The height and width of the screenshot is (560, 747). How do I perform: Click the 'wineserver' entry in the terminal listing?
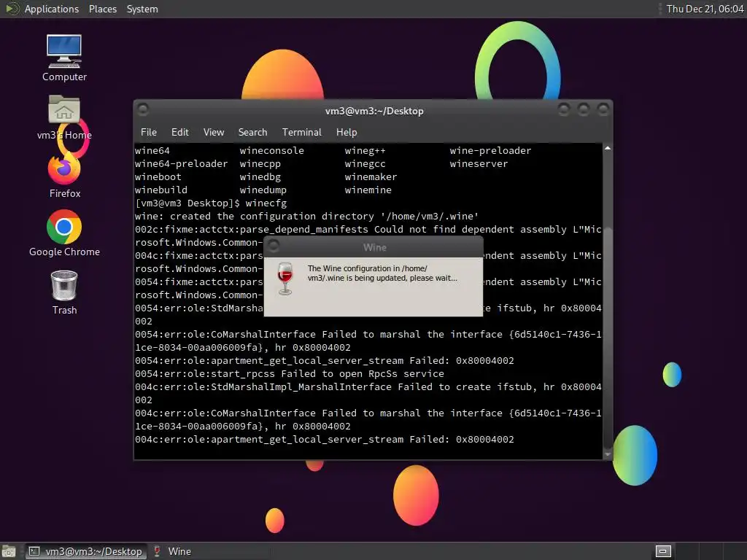pyautogui.click(x=479, y=164)
